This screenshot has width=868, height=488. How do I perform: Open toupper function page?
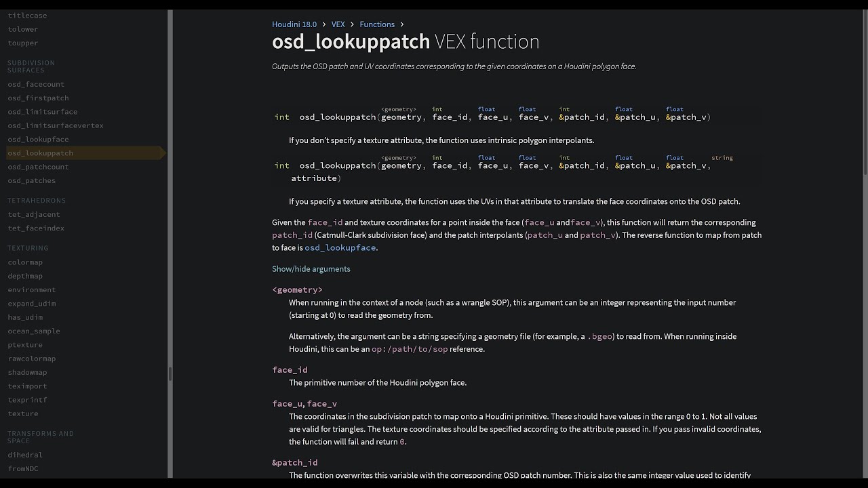23,43
